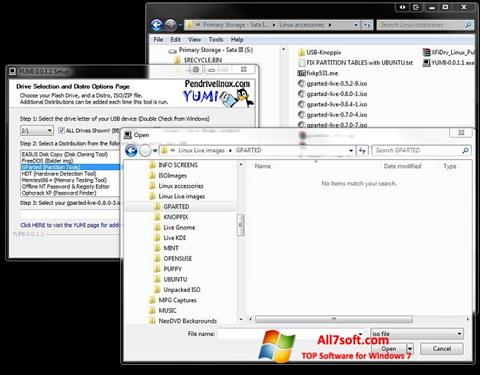Refresh the Explorer window address bar
The width and height of the screenshot is (480, 375).
[x=367, y=25]
